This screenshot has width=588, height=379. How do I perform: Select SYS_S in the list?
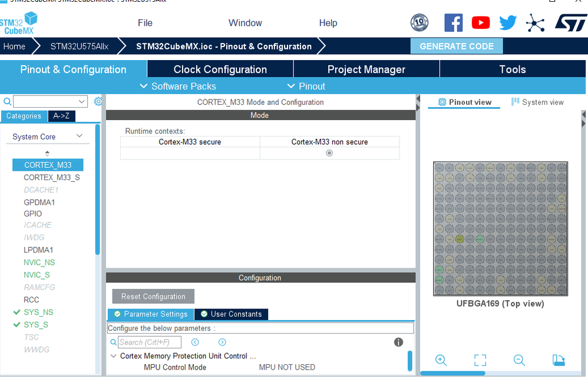tap(36, 325)
